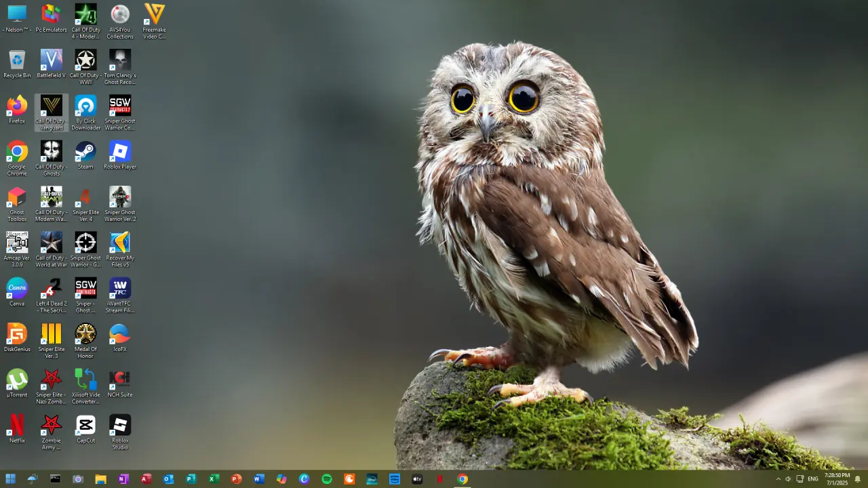Open File Explorer from the taskbar

(x=100, y=479)
